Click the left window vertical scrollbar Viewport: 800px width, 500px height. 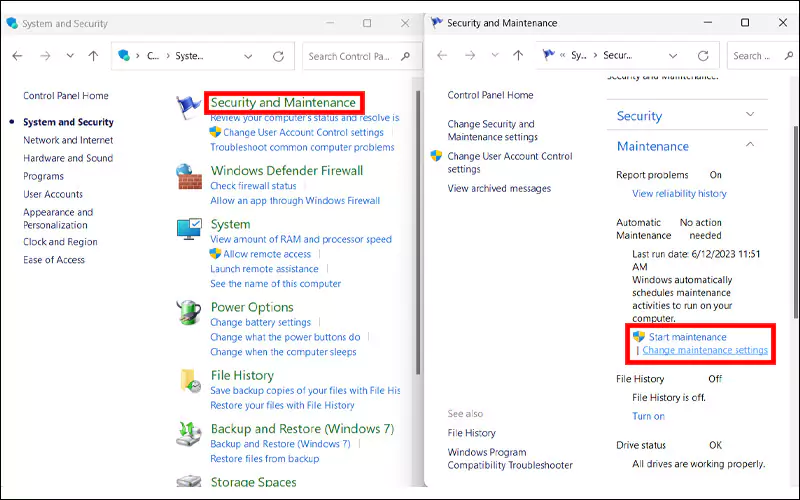418,232
